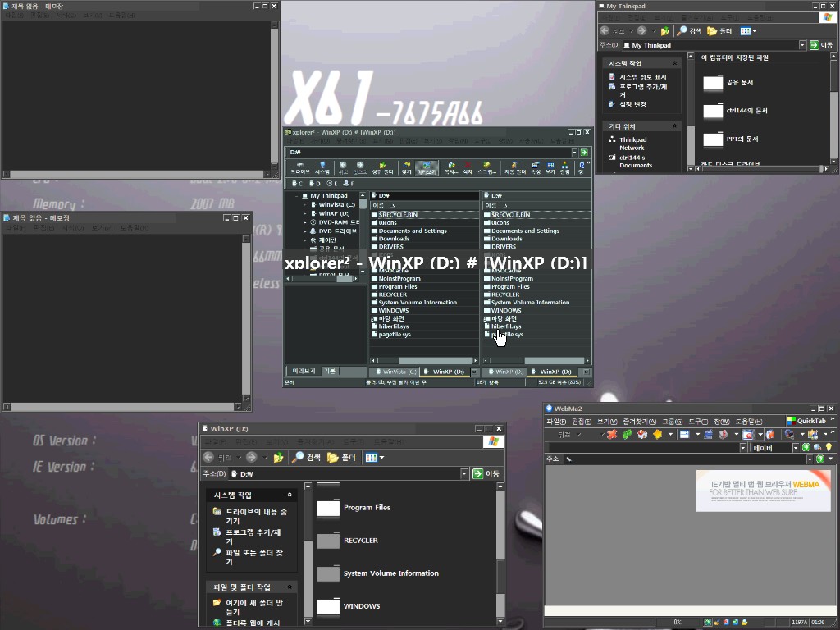The height and width of the screenshot is (630, 840).
Task: Switch to first WinXP (D:) tab in right pane
Action: click(504, 372)
